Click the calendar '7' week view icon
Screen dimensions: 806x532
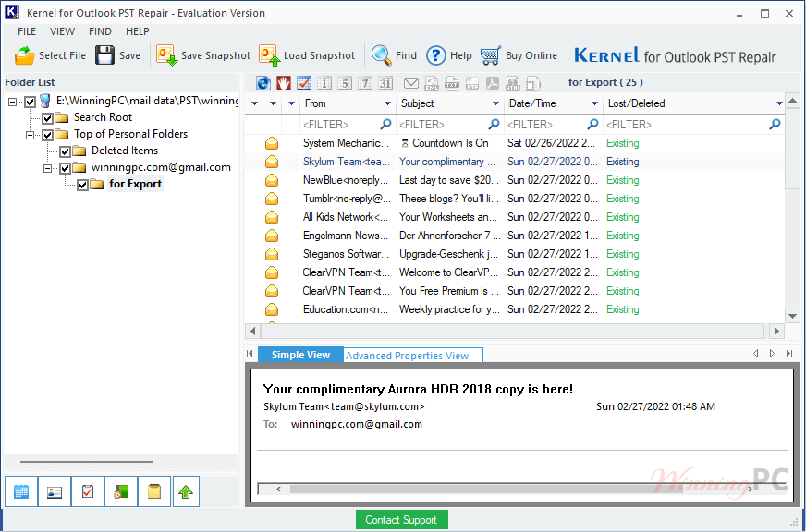(x=365, y=83)
